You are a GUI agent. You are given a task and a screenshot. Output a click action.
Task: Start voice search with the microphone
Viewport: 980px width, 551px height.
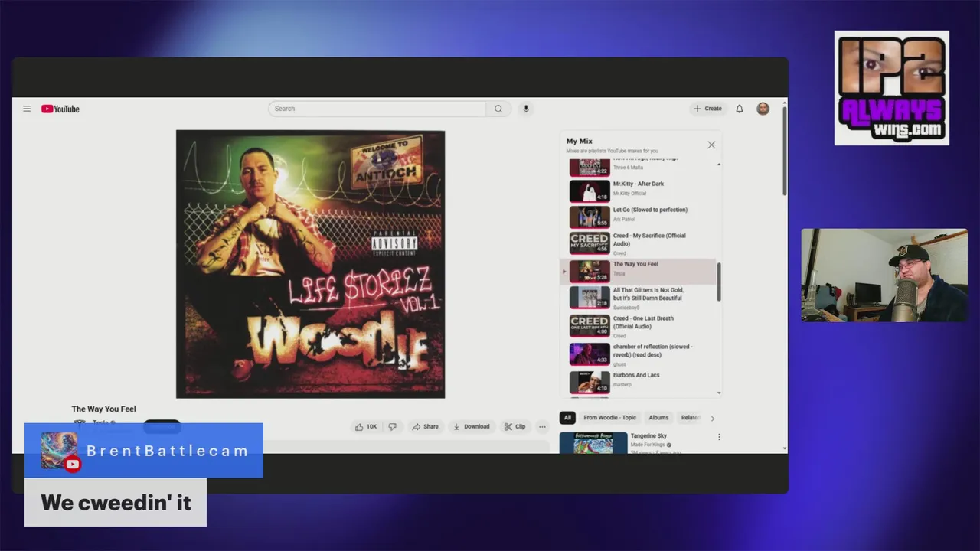pyautogui.click(x=526, y=109)
